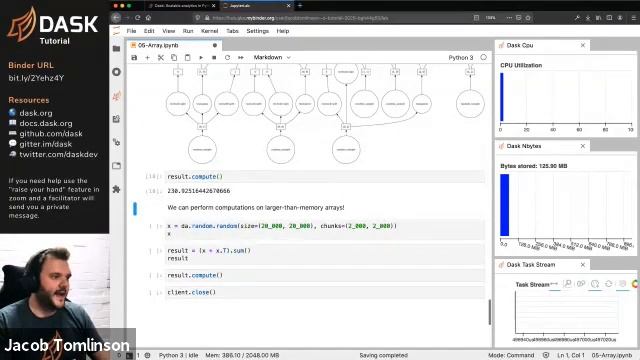Open the page actions ellipsis in URL bar

[x=509, y=18]
